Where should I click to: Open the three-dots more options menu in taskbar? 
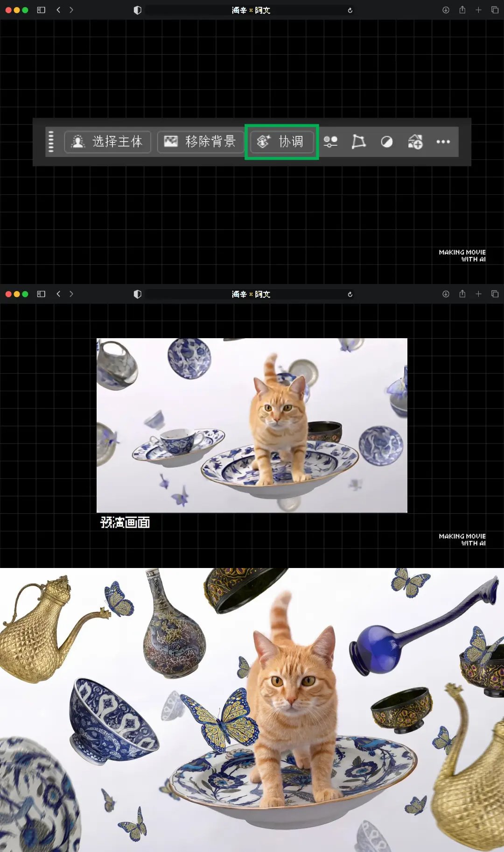(443, 142)
